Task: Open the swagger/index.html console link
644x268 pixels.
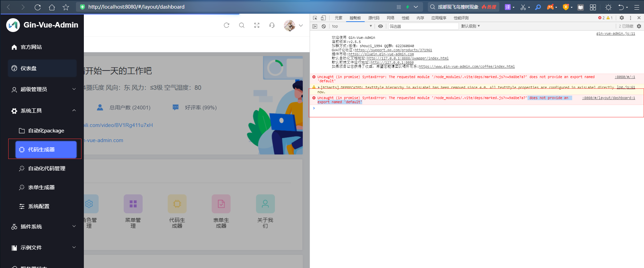Action: [x=408, y=58]
